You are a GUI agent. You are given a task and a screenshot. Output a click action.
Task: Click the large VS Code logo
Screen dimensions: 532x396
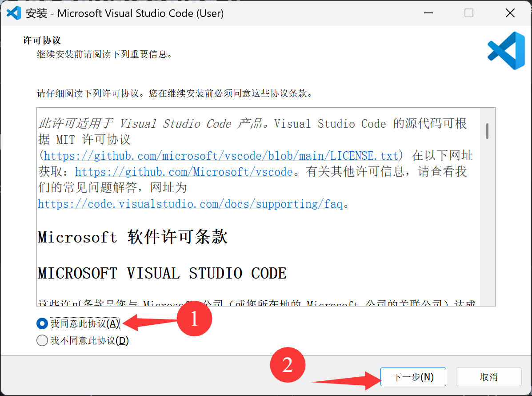(506, 51)
